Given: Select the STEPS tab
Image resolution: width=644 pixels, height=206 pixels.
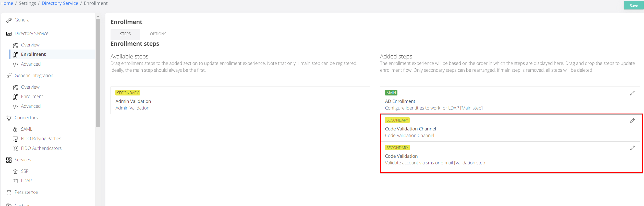Looking at the screenshot, I should (x=125, y=34).
